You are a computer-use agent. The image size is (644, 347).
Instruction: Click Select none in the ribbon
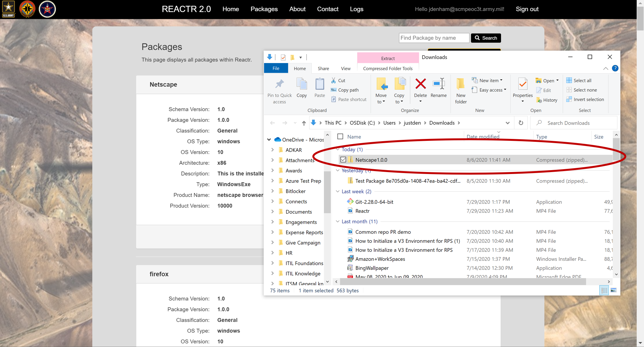(x=582, y=90)
